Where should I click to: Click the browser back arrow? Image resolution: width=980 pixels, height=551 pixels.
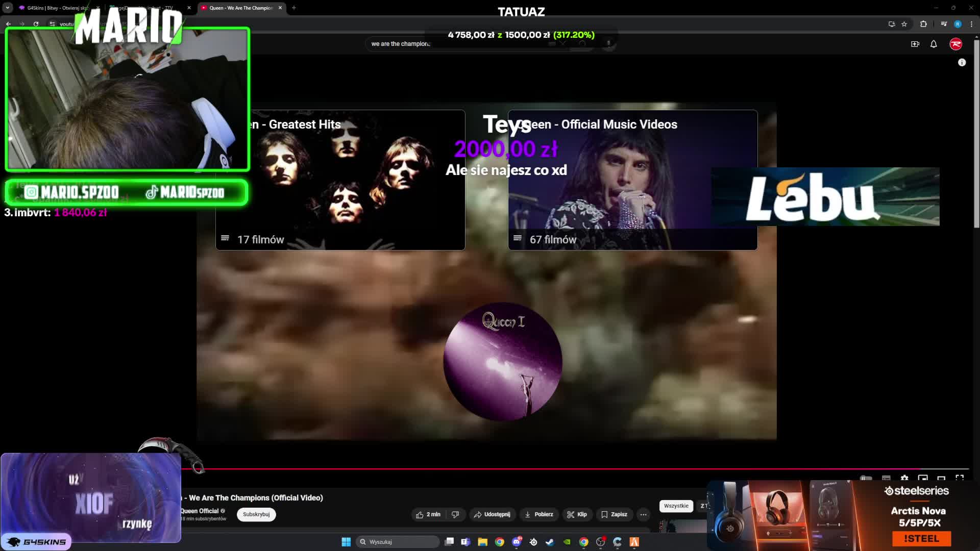[9, 24]
